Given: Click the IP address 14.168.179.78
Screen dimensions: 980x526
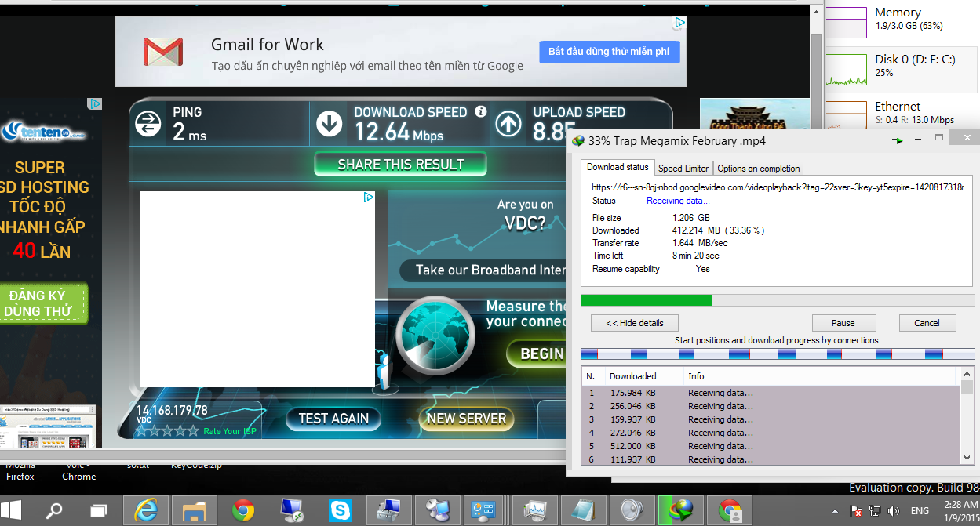Looking at the screenshot, I should tap(172, 410).
